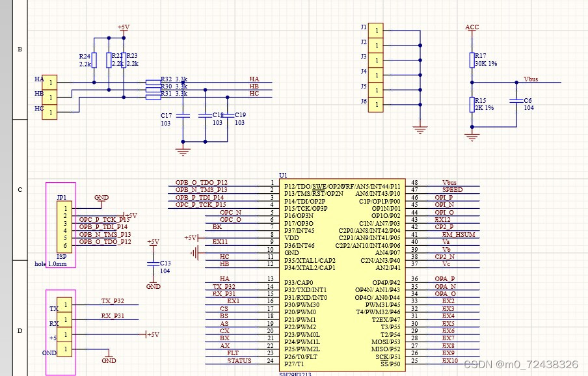Select resistor R22 symbol
The width and height of the screenshot is (588, 376).
pyautogui.click(x=109, y=60)
